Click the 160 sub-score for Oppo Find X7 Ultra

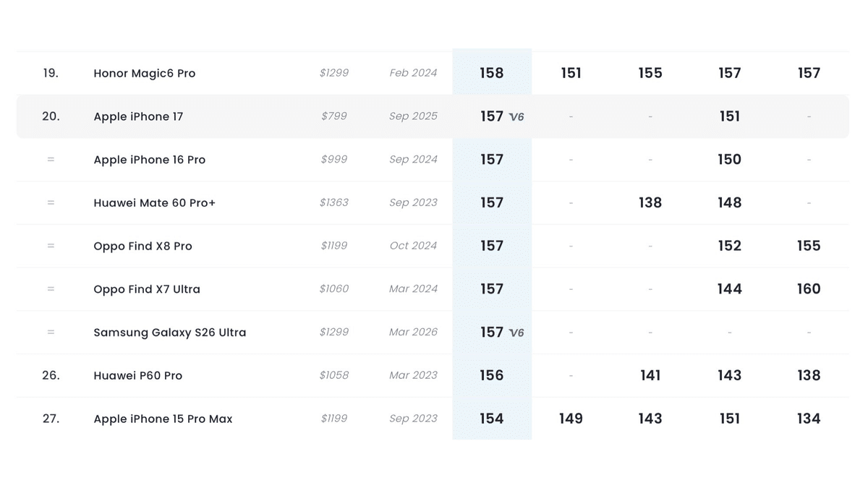[809, 289]
